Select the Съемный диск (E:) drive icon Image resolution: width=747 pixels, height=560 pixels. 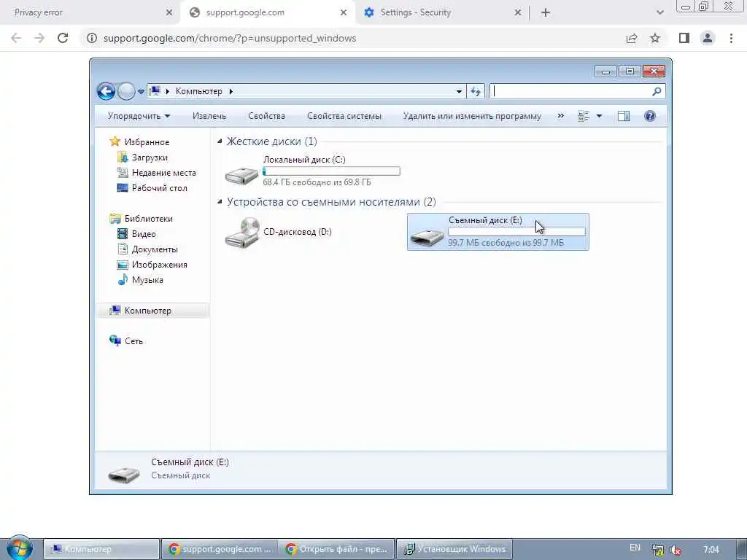click(x=427, y=236)
